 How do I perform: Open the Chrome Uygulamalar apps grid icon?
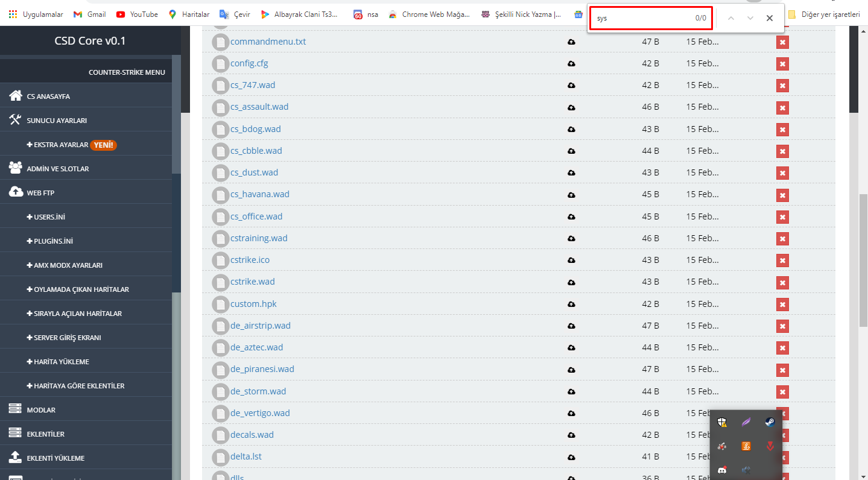point(13,14)
